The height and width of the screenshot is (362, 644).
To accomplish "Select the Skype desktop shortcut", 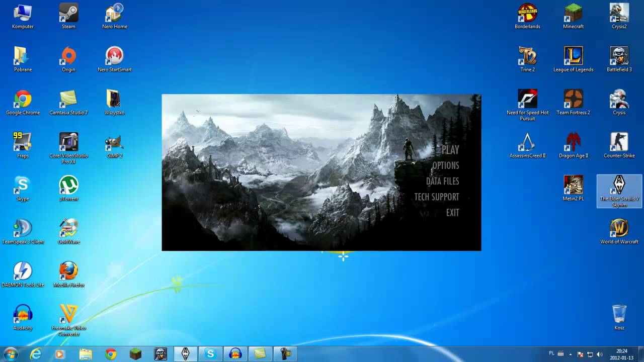I will 23,189.
